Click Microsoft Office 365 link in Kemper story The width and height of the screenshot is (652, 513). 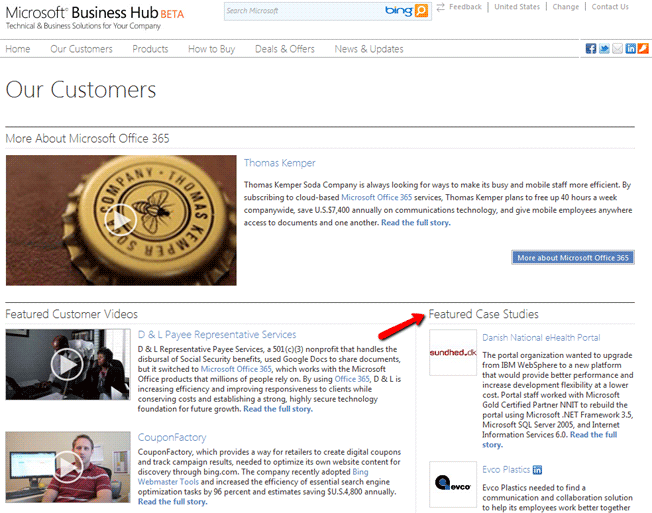pos(377,197)
